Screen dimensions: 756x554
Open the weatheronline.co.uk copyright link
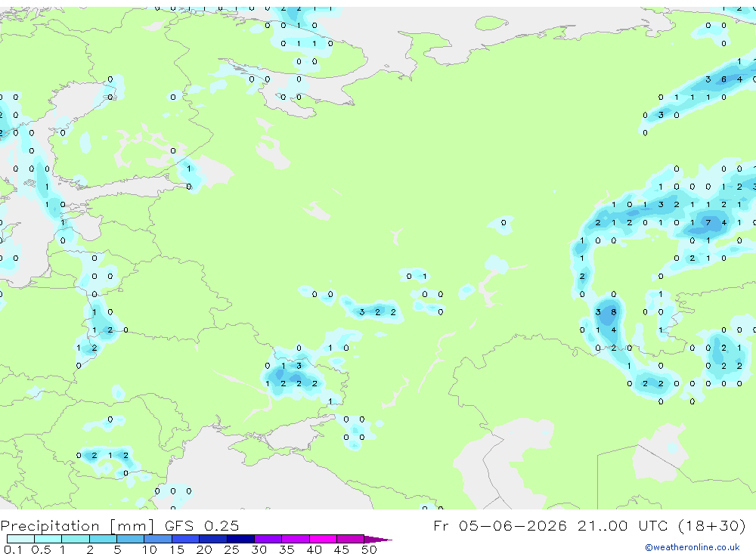pyautogui.click(x=692, y=547)
